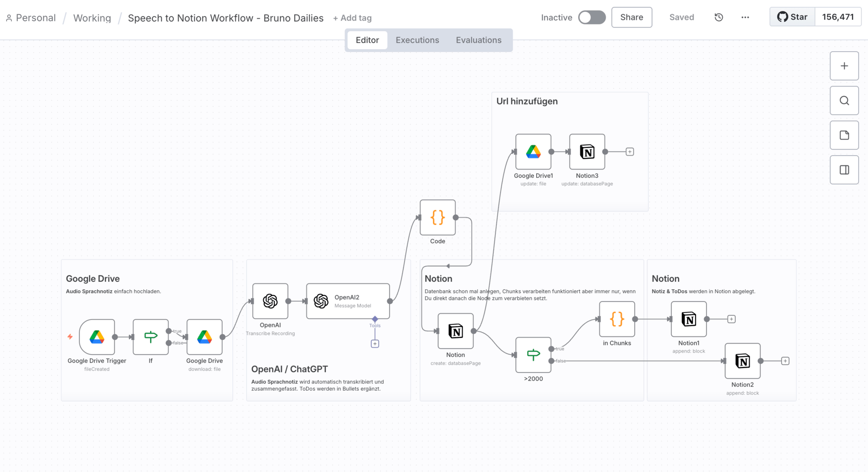This screenshot has height=472, width=868.
Task: Click the 'Notiz & ToDos' sticky note text
Action: [x=703, y=291]
